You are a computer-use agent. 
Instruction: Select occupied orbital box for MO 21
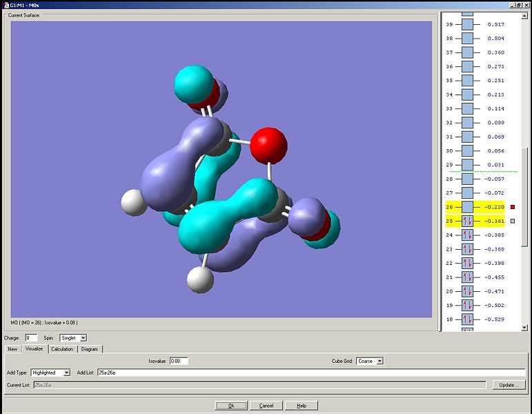click(x=467, y=277)
